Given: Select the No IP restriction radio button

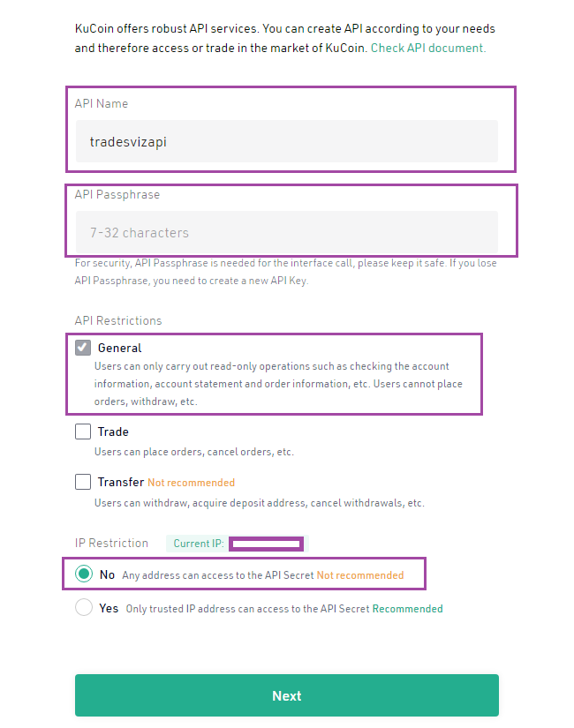Looking at the screenshot, I should [84, 574].
